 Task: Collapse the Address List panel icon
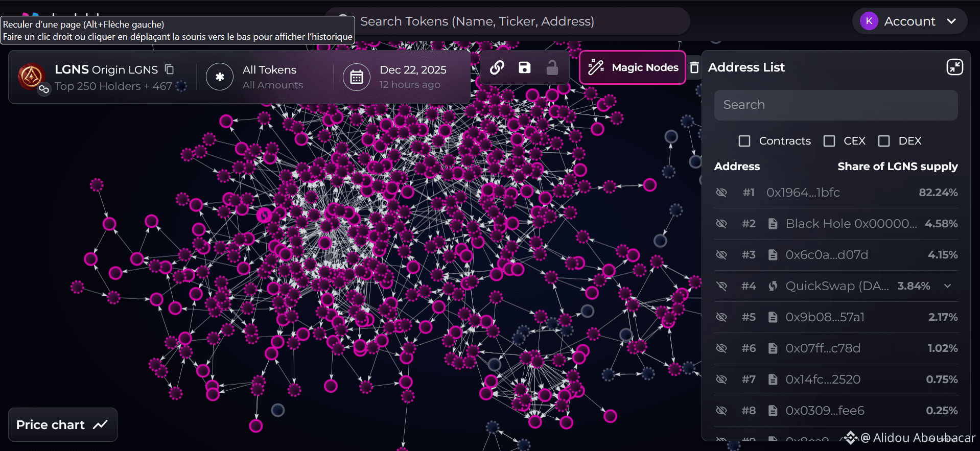tap(954, 67)
